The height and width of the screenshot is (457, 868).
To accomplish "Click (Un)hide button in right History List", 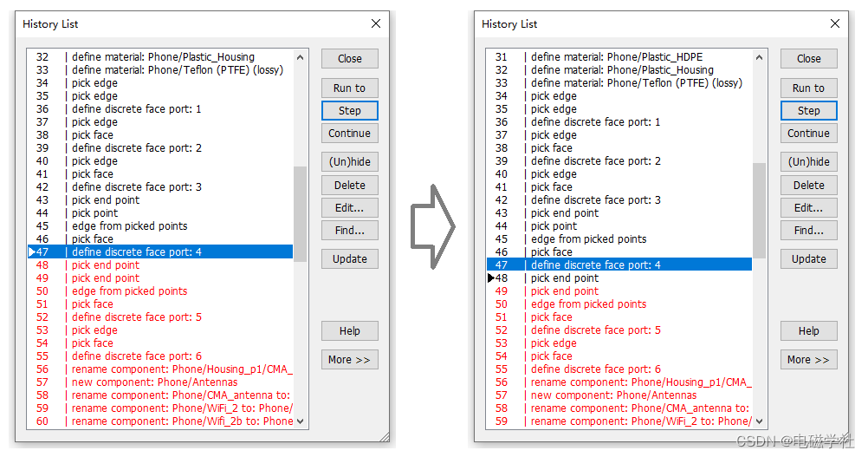I will pyautogui.click(x=809, y=162).
